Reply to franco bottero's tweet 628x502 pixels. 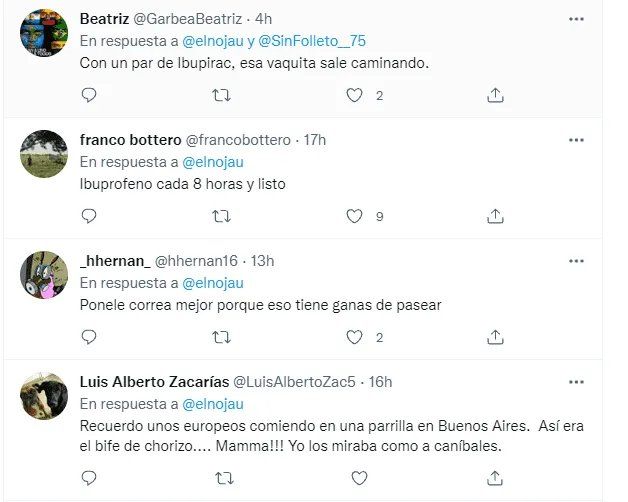click(89, 215)
